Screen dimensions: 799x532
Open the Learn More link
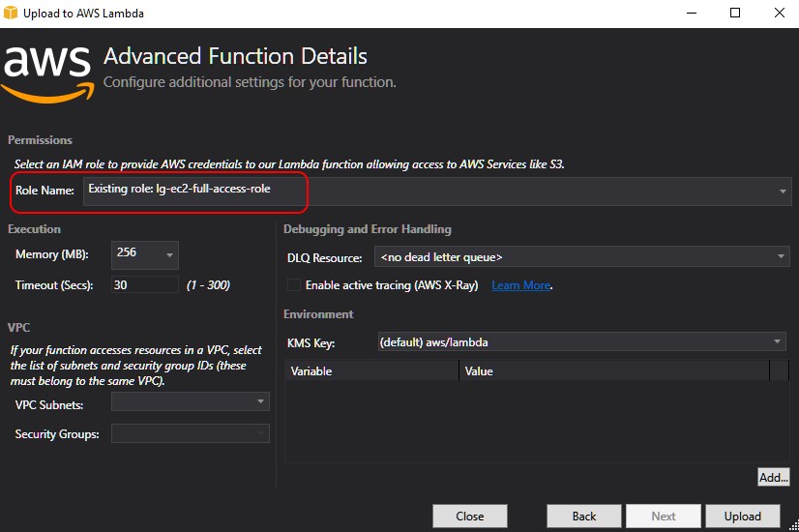pos(520,285)
